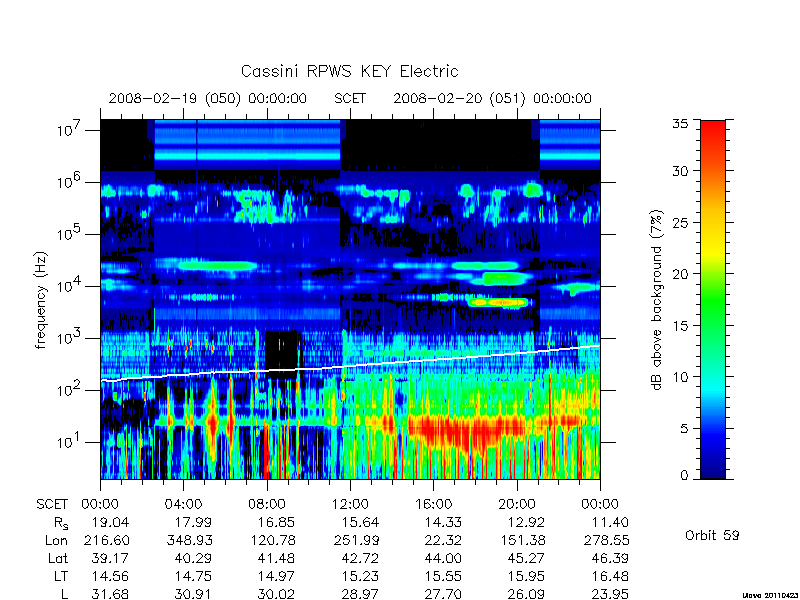Click the Rs value '19.04'
The width and height of the screenshot is (800, 600).
[x=110, y=522]
